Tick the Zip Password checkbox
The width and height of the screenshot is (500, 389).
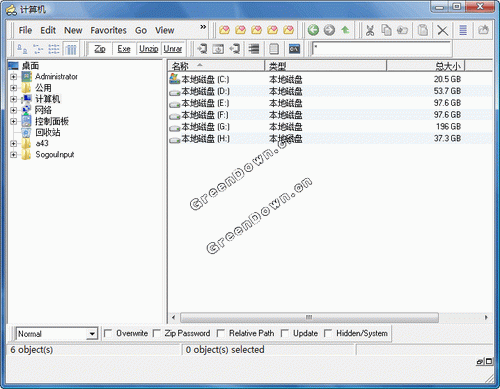156,333
